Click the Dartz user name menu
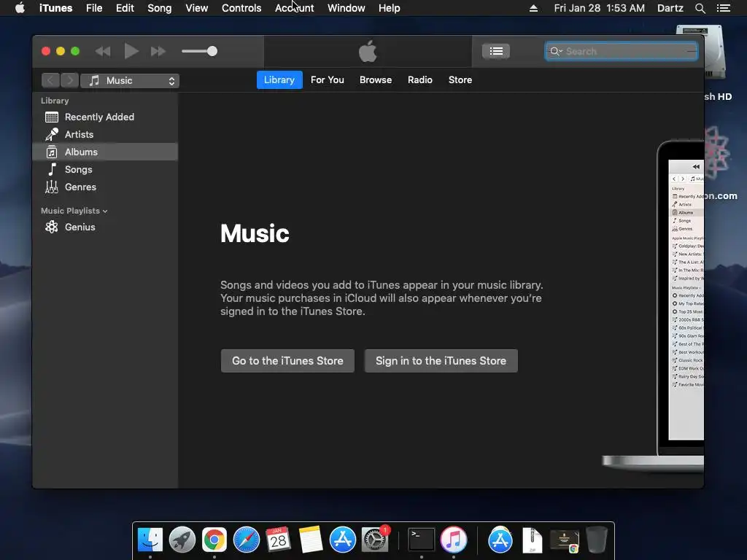The width and height of the screenshot is (747, 560). [670, 8]
